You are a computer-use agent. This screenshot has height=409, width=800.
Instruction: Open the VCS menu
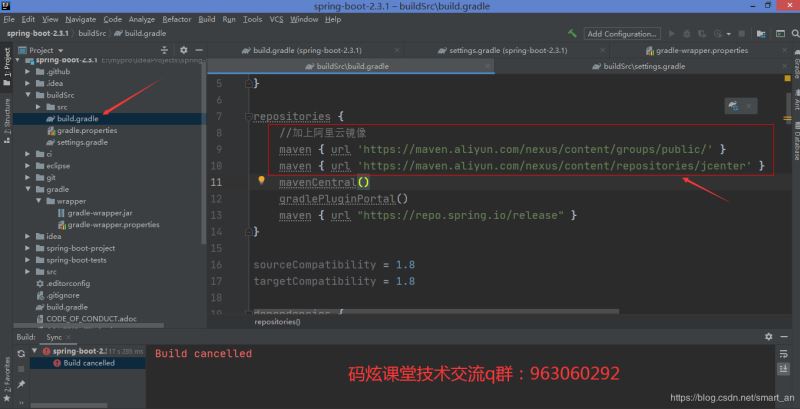(276, 19)
